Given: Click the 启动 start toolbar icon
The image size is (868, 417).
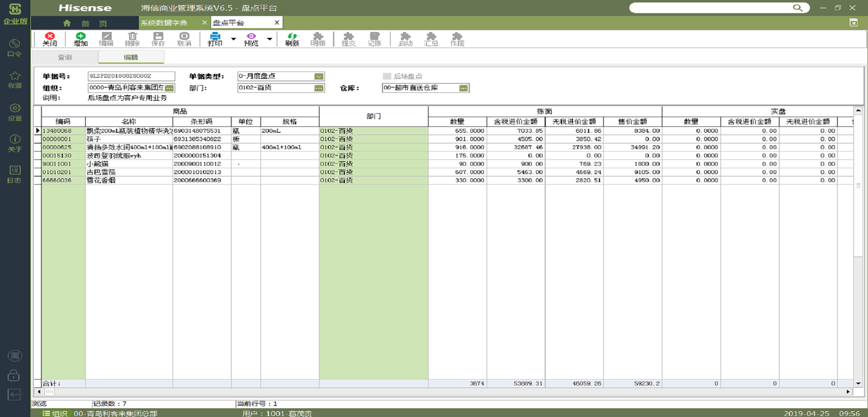Looking at the screenshot, I should (405, 39).
